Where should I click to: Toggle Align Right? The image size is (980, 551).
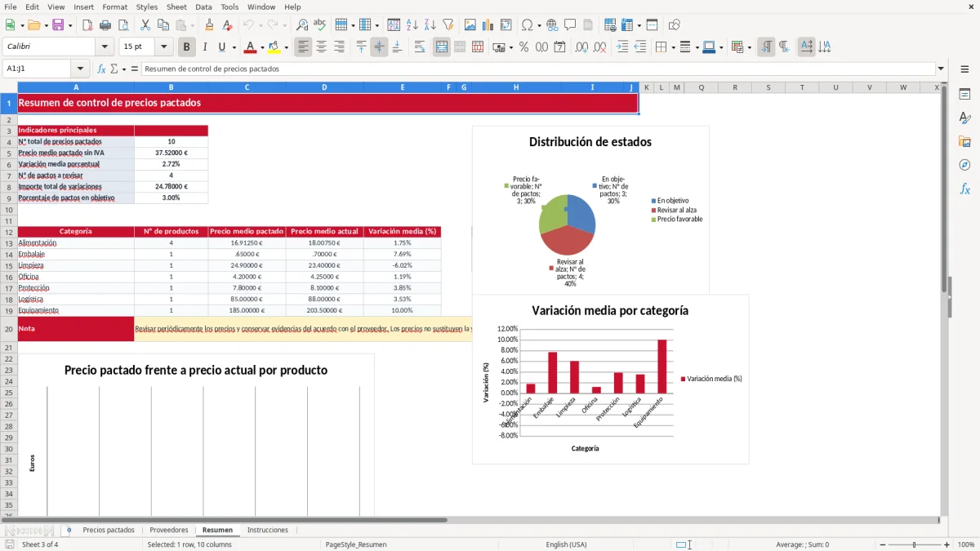point(339,47)
